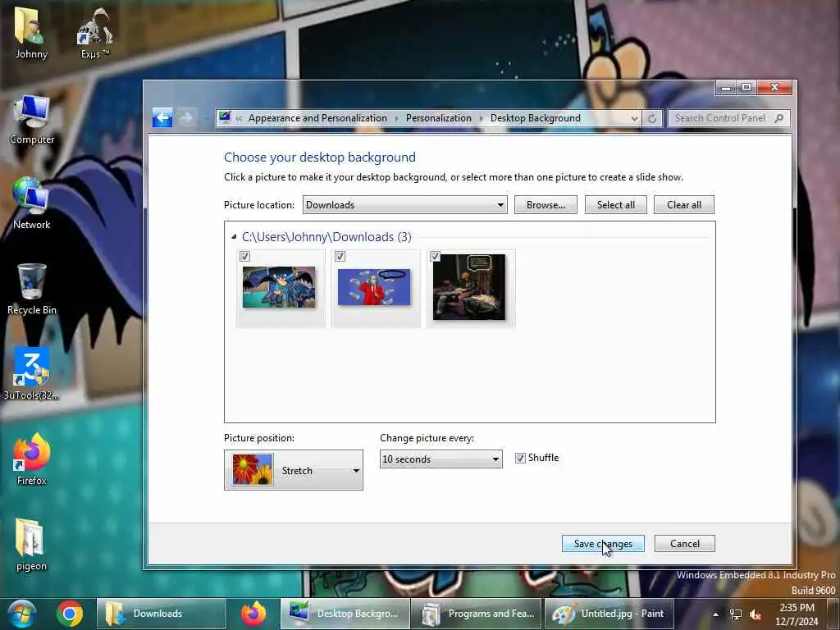Select the Computer desktop icon
The image size is (840, 630).
32,119
